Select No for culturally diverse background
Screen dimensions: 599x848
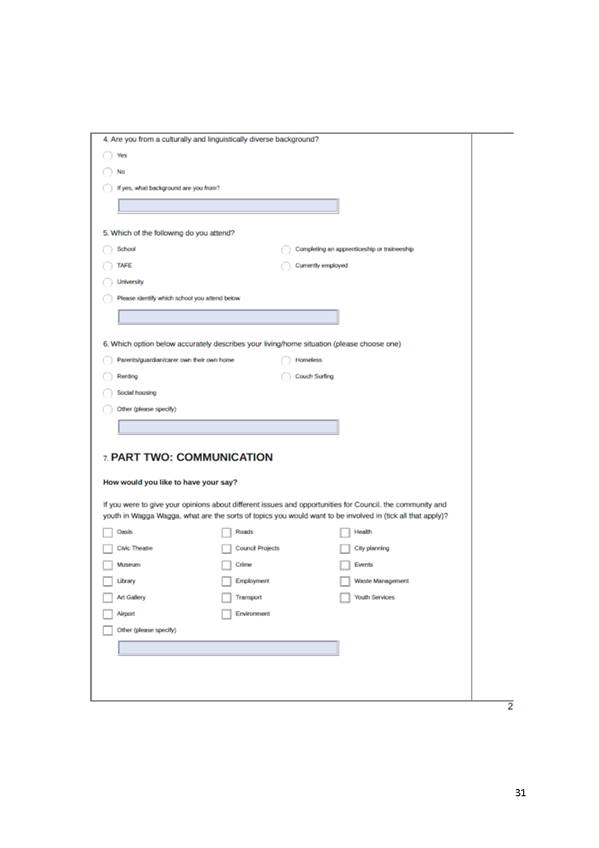coord(108,172)
